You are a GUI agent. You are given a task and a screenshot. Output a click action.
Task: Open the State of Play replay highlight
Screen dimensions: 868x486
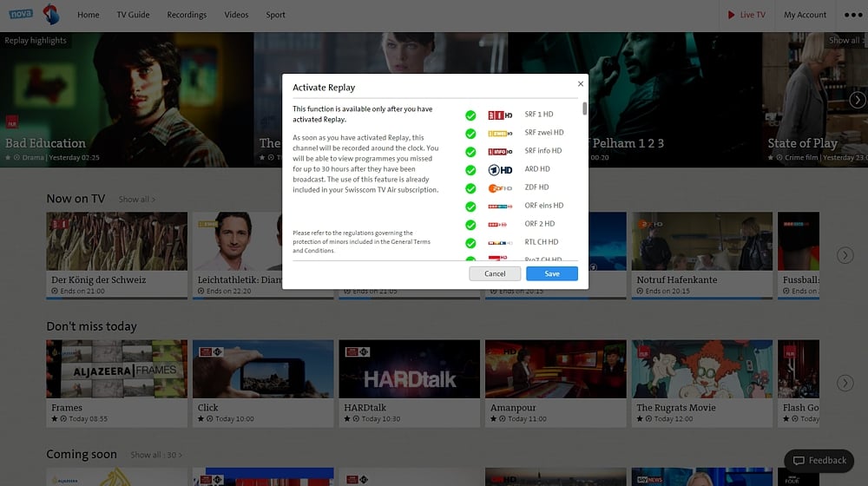point(815,100)
